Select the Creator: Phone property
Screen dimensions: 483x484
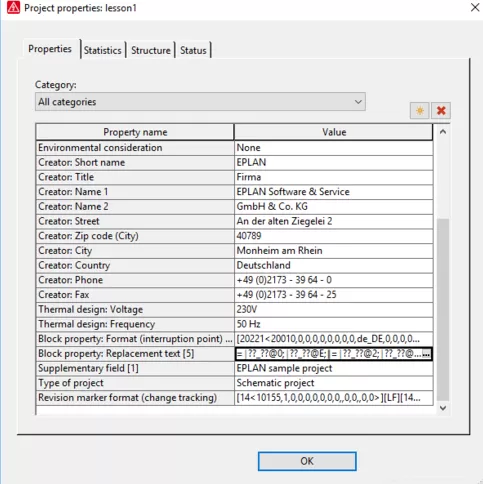pos(135,280)
